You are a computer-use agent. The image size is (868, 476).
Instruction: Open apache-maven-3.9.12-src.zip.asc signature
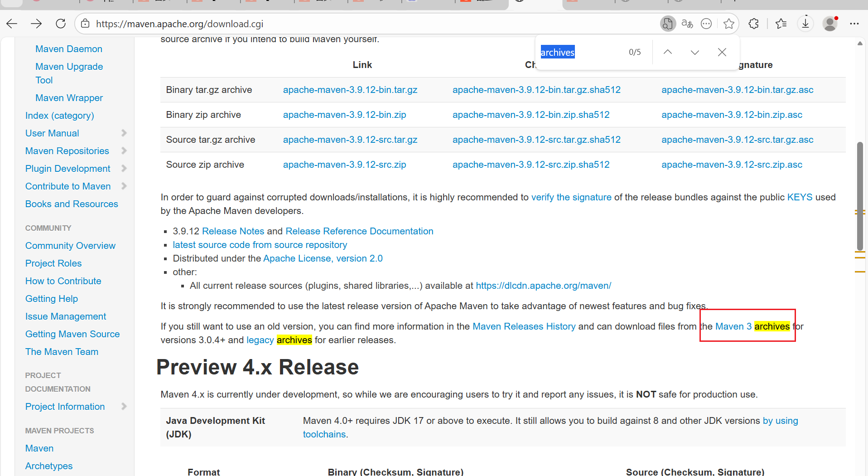pos(732,165)
